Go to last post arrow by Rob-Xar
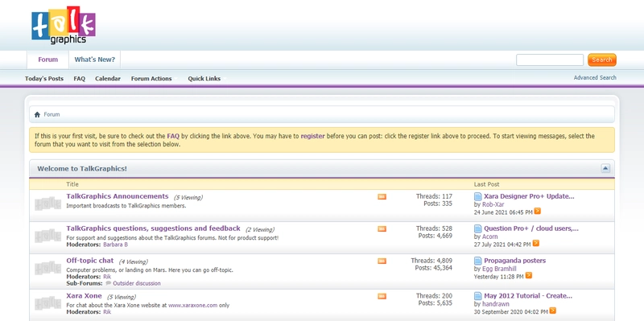644x321 pixels. click(537, 211)
